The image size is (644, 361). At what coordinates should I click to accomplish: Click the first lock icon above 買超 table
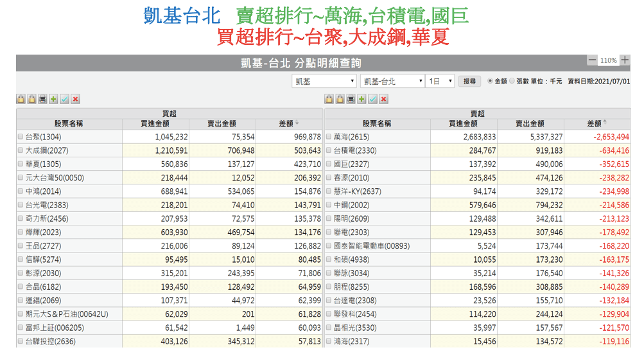(x=21, y=99)
